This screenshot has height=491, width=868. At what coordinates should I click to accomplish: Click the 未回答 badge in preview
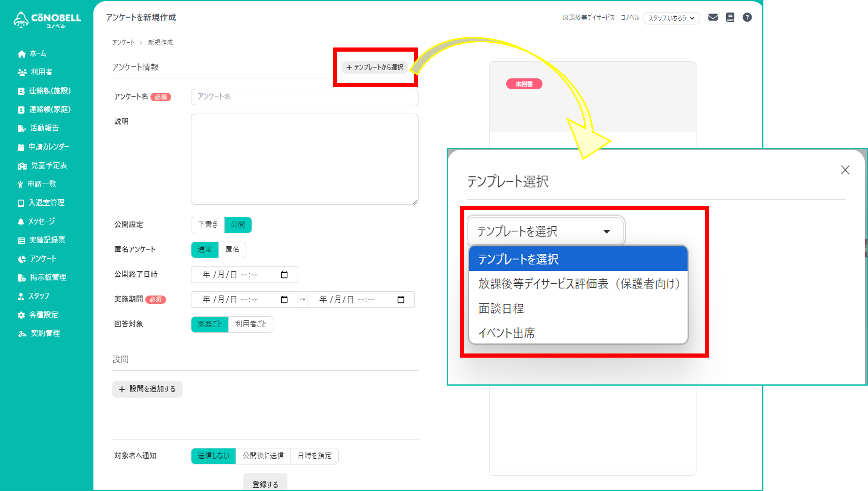pos(524,84)
